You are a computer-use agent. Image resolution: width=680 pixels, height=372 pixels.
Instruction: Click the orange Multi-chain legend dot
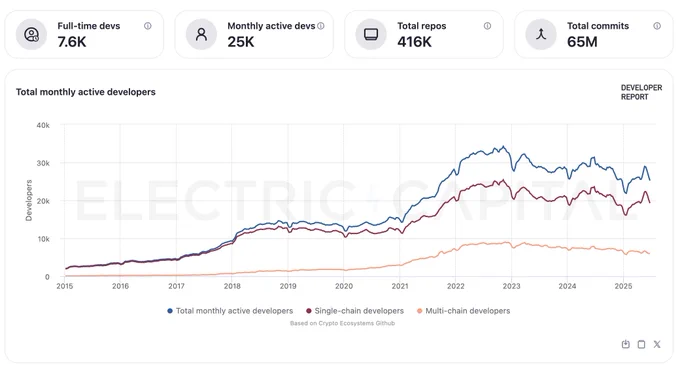[x=419, y=311]
